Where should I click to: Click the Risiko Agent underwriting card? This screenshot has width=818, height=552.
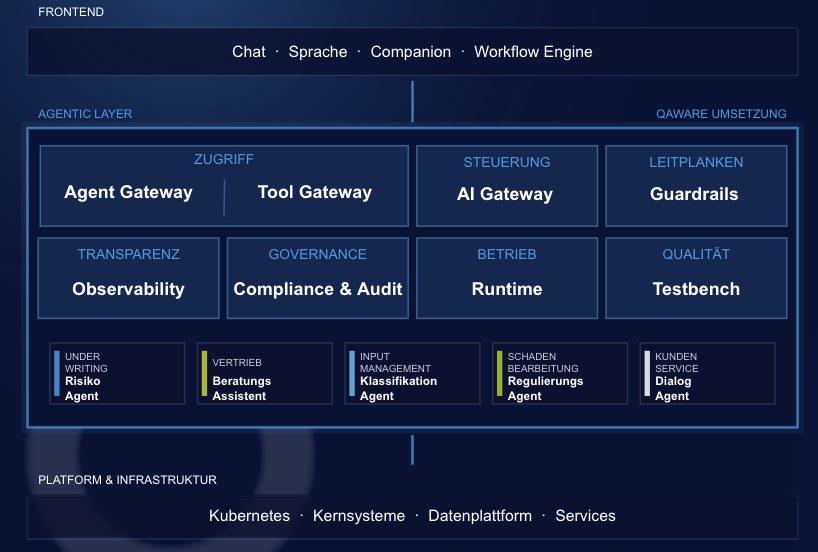(x=117, y=374)
